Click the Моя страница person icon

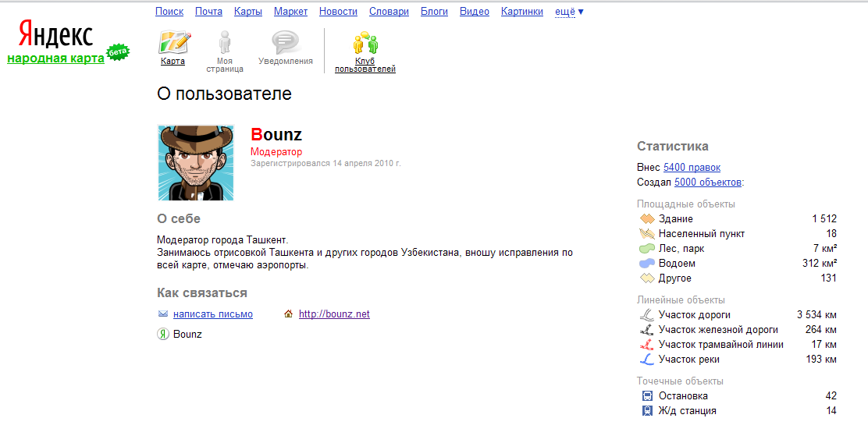[x=225, y=42]
